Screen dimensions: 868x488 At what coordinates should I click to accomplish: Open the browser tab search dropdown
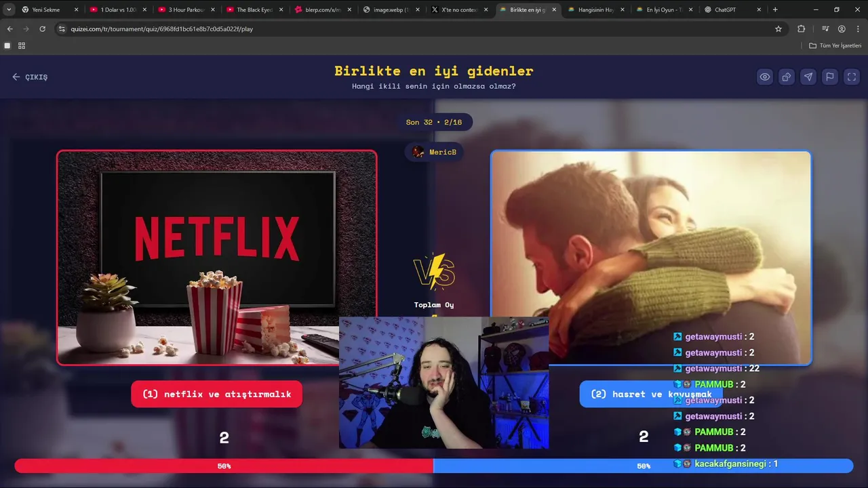(9, 9)
